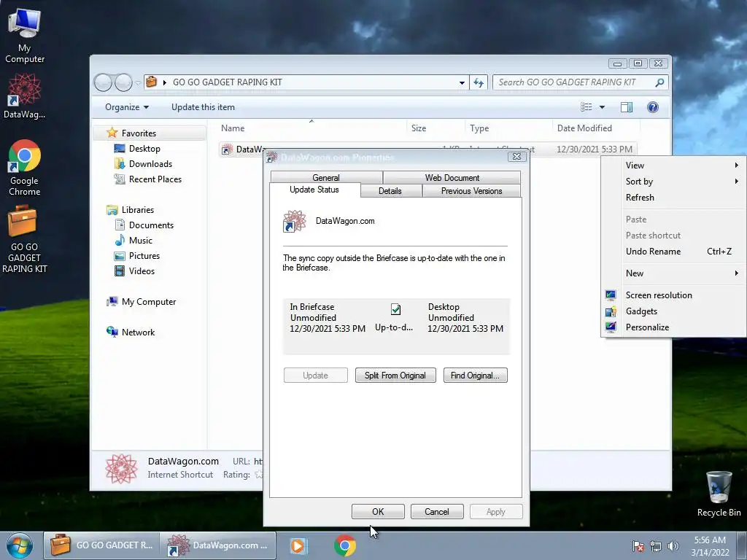747x560 pixels.
Task: Click OK in Properties dialog
Action: point(378,511)
